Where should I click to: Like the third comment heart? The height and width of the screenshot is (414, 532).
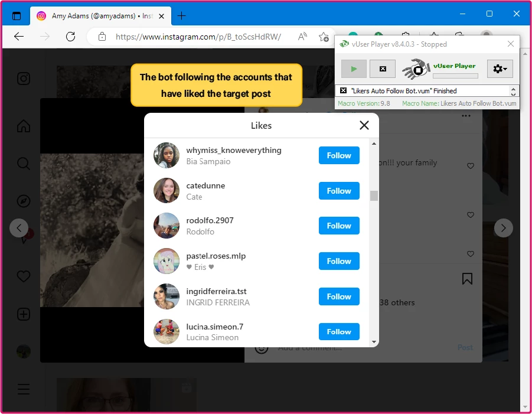[470, 254]
